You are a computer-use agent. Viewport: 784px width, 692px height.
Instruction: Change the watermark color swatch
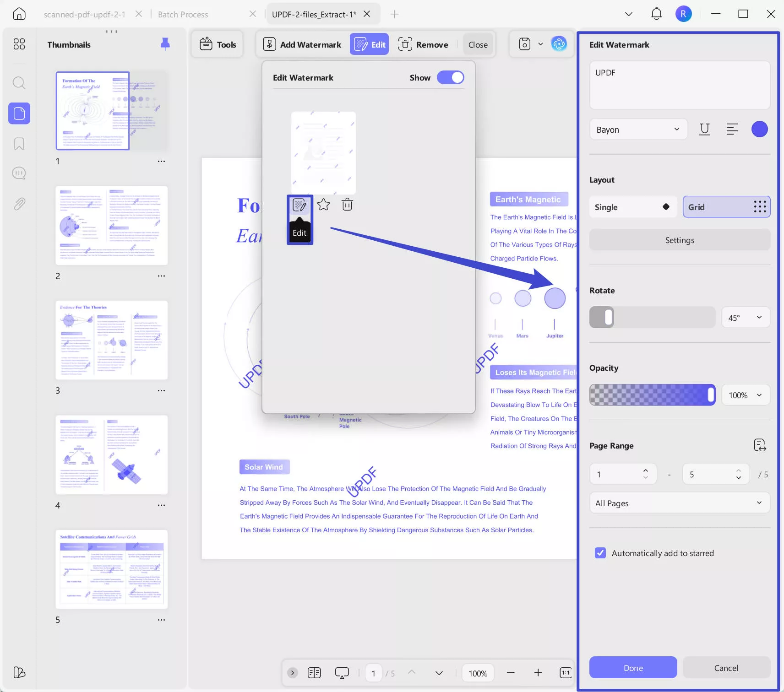click(759, 129)
